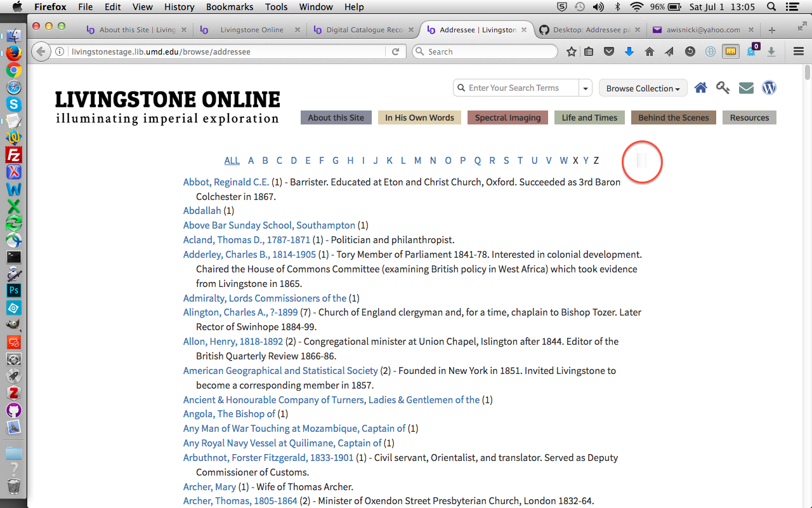Click the Firefox Search box
The height and width of the screenshot is (508, 812).
[485, 51]
